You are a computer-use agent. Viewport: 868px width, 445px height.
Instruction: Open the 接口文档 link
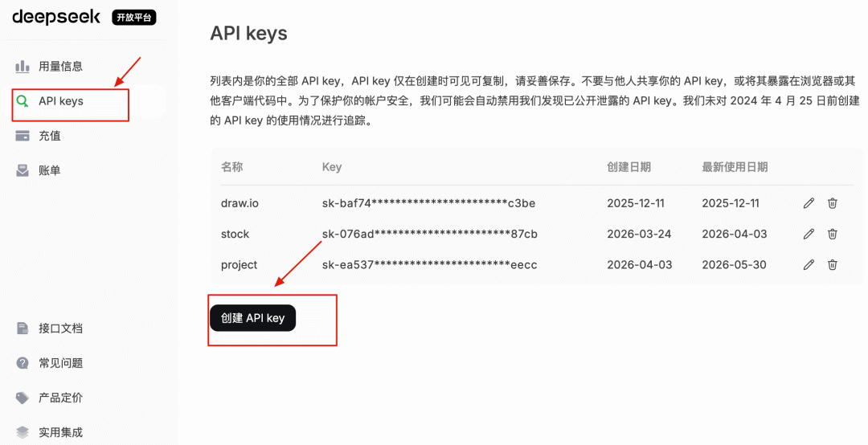click(x=60, y=329)
